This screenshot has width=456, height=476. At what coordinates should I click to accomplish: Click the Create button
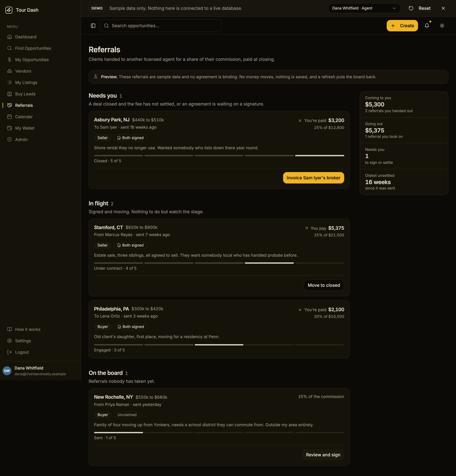pyautogui.click(x=402, y=26)
